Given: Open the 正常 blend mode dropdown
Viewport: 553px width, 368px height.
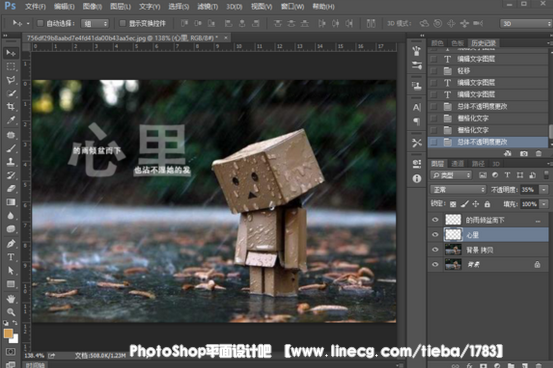Looking at the screenshot, I should point(458,190).
